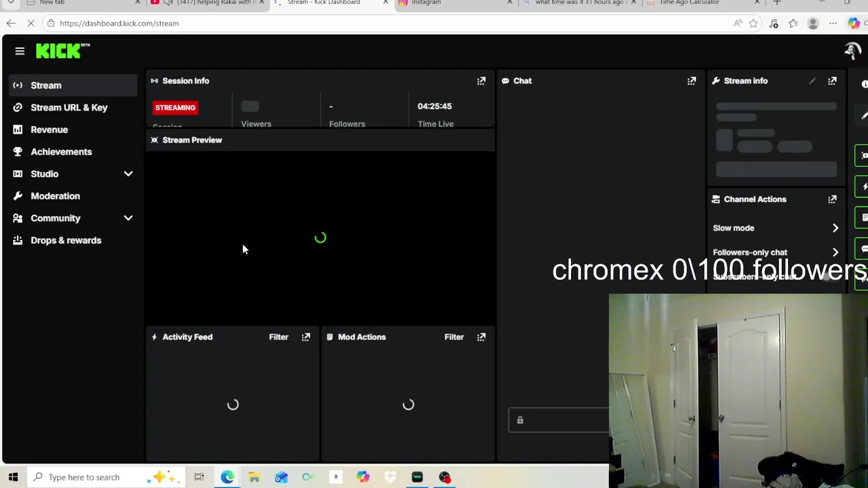Pop out the Chat panel
868x488 pixels.
pos(692,81)
